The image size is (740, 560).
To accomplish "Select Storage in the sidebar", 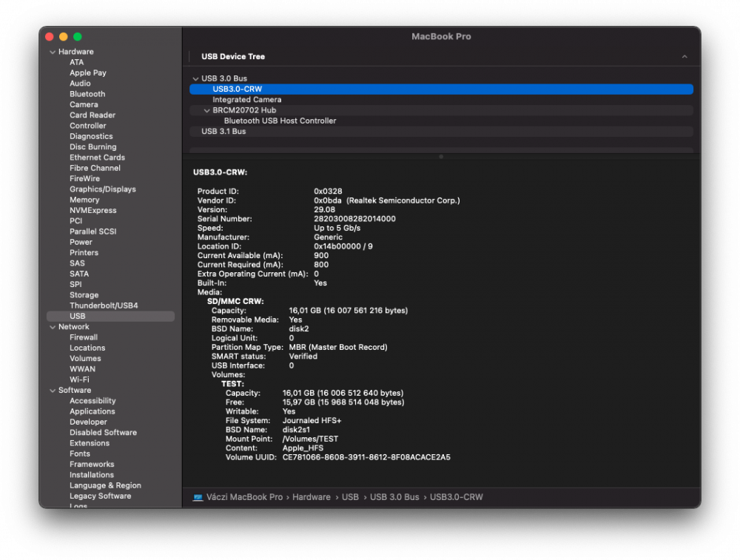I will tap(84, 295).
